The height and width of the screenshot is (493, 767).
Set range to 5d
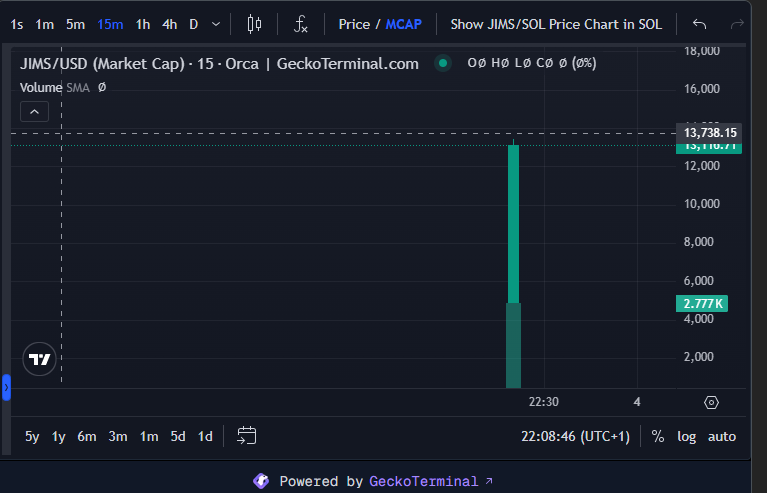178,436
